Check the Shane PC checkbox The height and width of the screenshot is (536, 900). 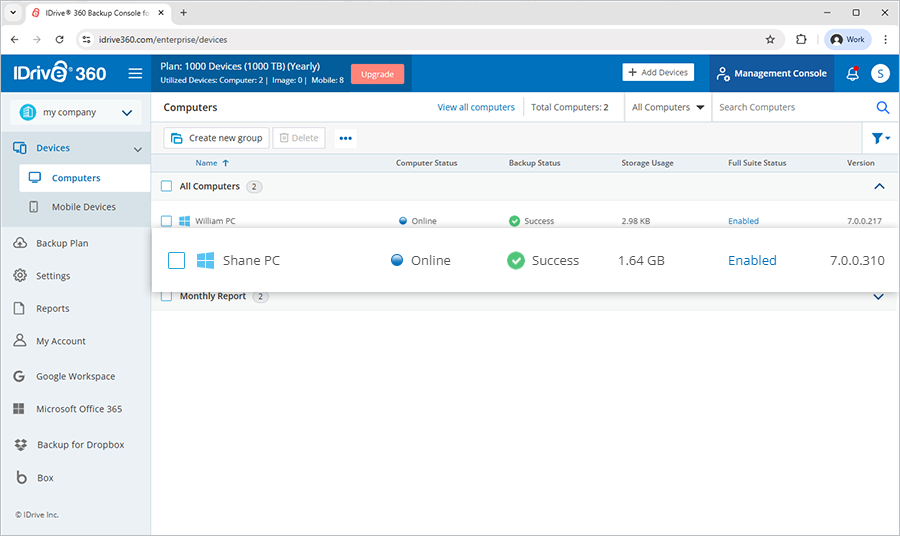176,261
